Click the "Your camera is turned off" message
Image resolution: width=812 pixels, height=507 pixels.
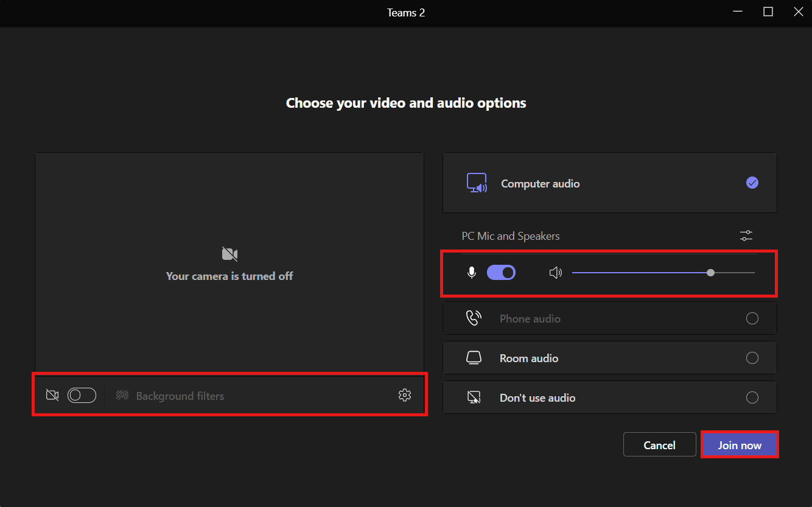pyautogui.click(x=229, y=276)
